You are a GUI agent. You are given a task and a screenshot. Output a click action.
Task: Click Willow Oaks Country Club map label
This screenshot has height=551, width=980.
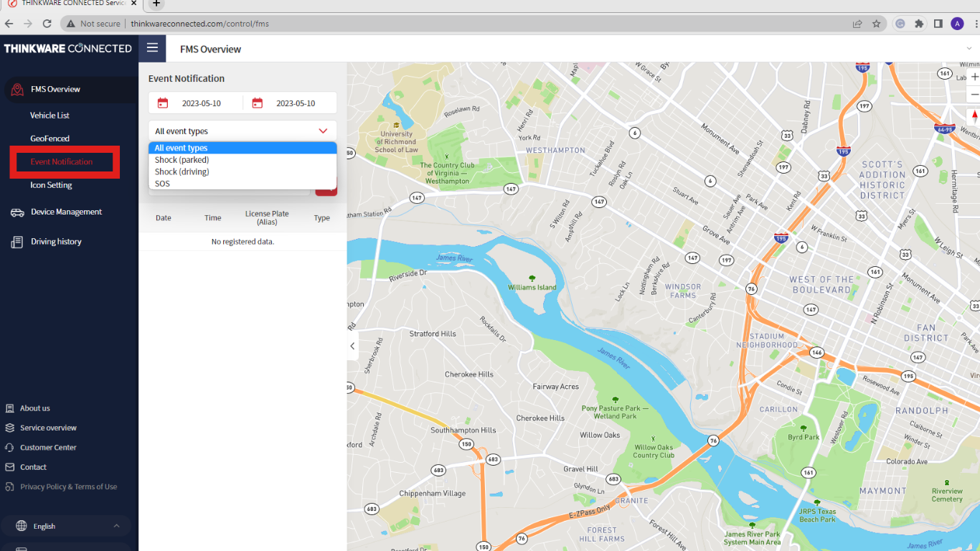point(654,451)
